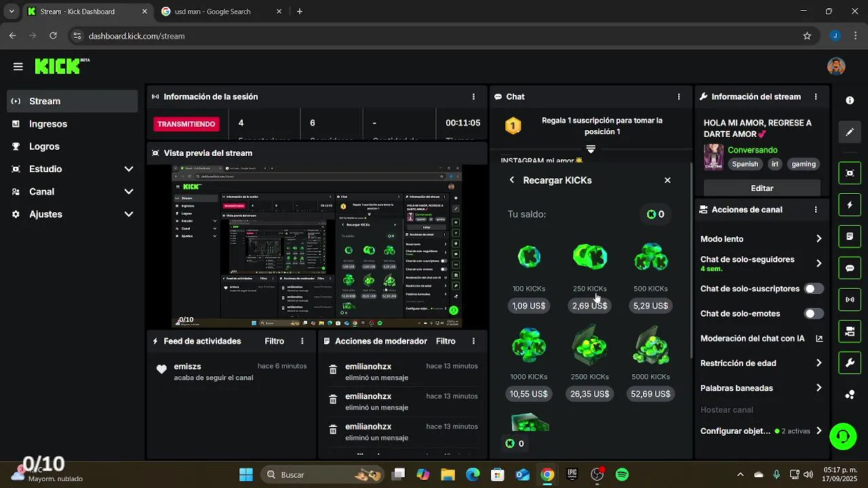This screenshot has width=868, height=488.
Task: Open the Chat panel options menu
Action: 679,97
